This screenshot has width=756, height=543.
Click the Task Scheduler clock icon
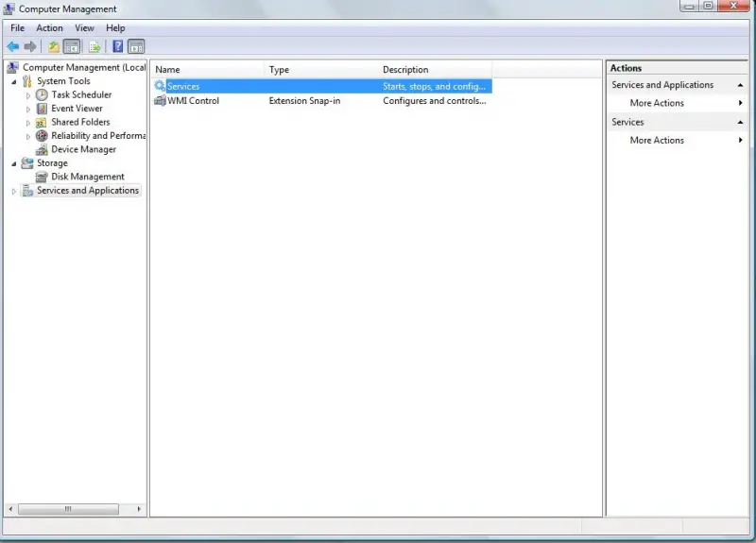pyautogui.click(x=42, y=95)
